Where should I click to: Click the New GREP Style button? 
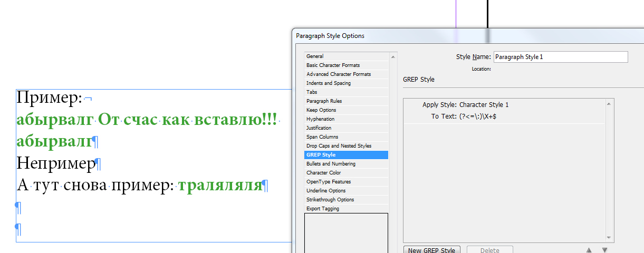(x=432, y=250)
